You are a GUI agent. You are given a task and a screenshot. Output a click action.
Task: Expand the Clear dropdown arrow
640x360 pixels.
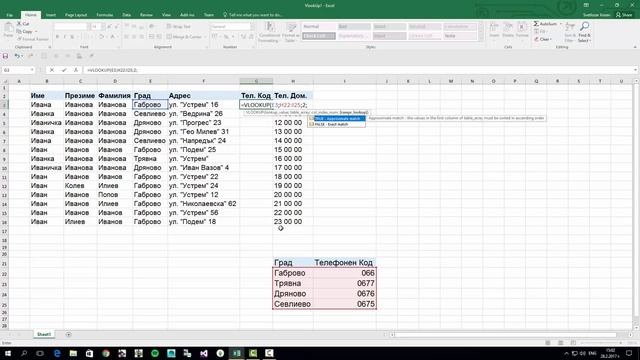point(551,39)
